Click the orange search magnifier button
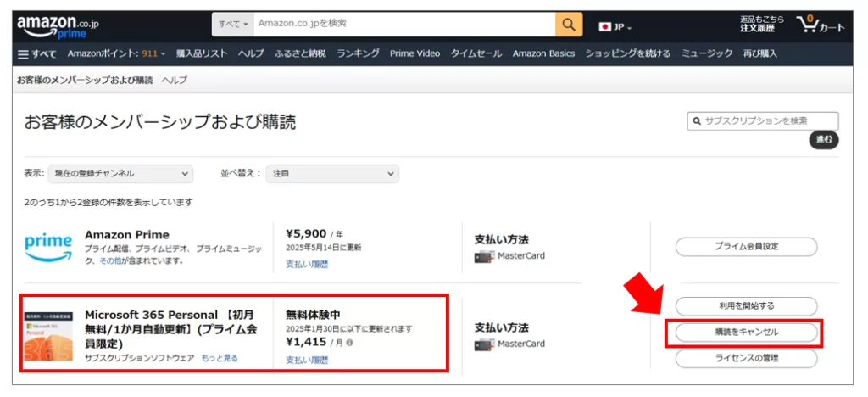 click(x=569, y=25)
